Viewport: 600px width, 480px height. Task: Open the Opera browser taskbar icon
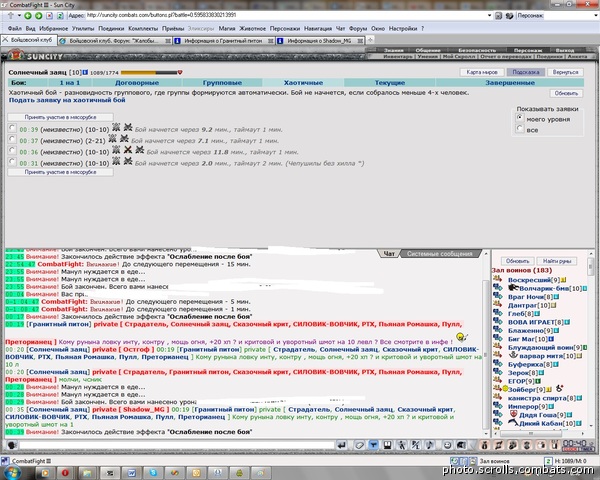pyautogui.click(x=65, y=473)
